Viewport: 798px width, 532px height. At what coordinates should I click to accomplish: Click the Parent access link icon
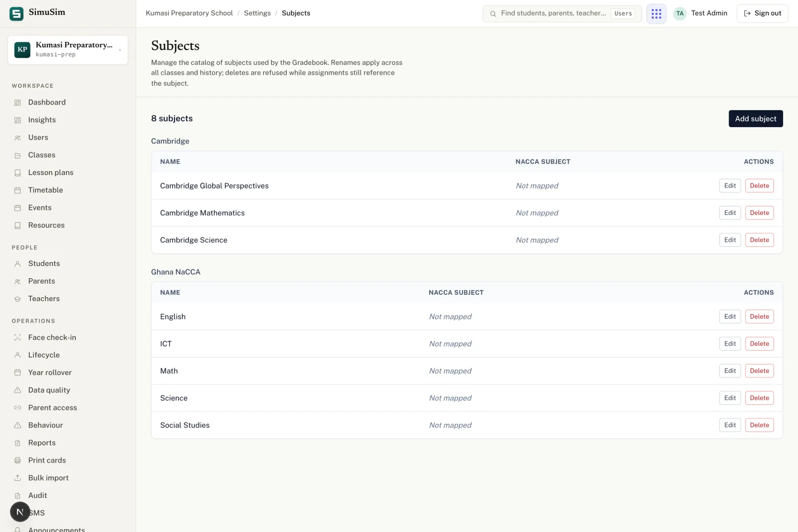(x=17, y=408)
